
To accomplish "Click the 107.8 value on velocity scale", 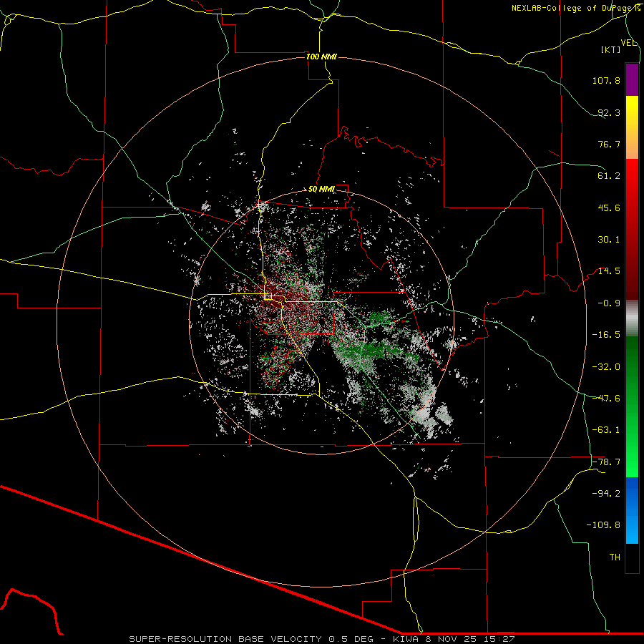I will point(606,80).
